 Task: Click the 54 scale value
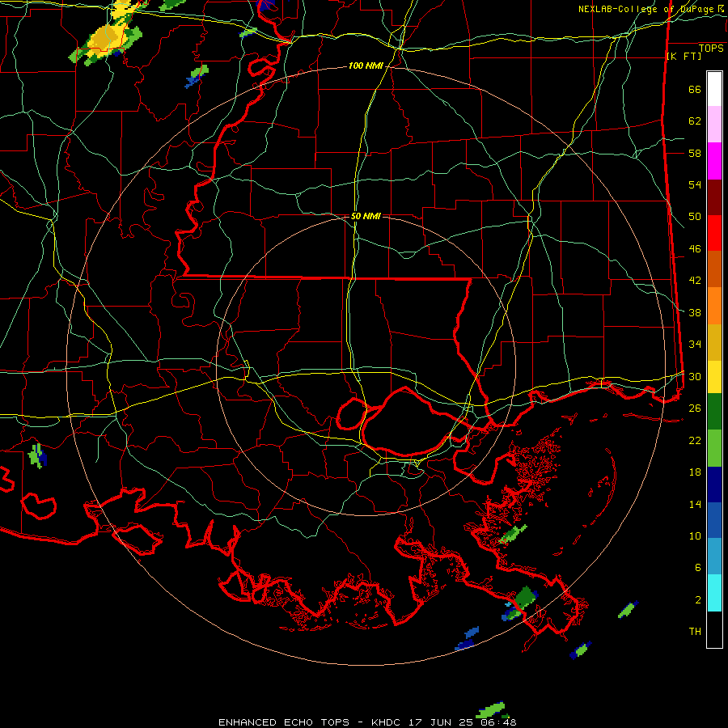tap(695, 184)
